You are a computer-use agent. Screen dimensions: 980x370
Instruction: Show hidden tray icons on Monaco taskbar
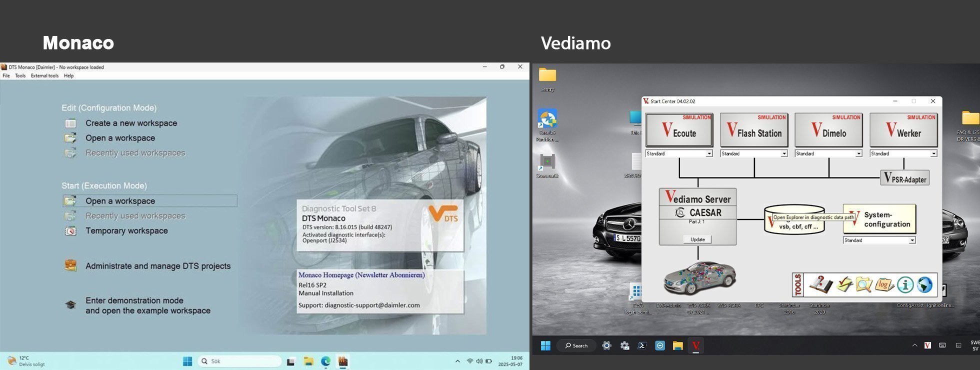click(457, 361)
